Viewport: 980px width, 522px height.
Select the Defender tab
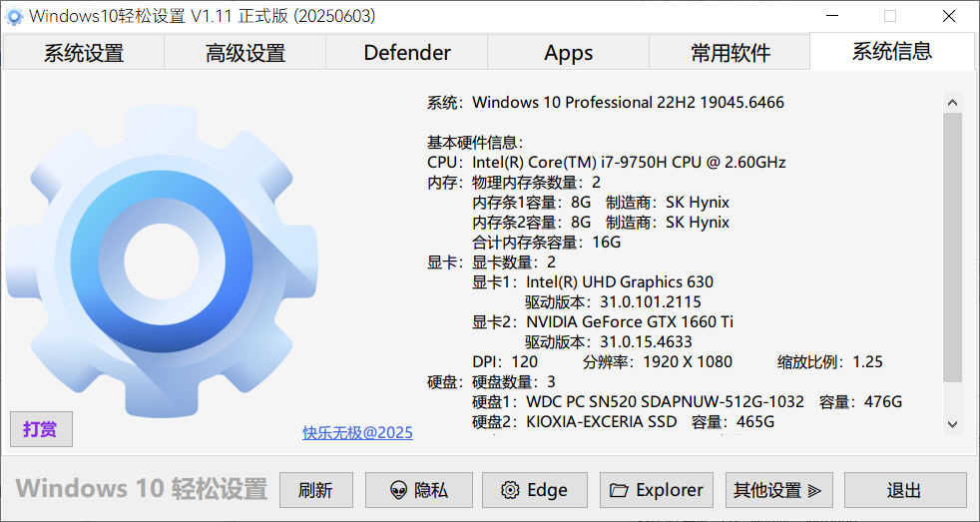pyautogui.click(x=407, y=53)
